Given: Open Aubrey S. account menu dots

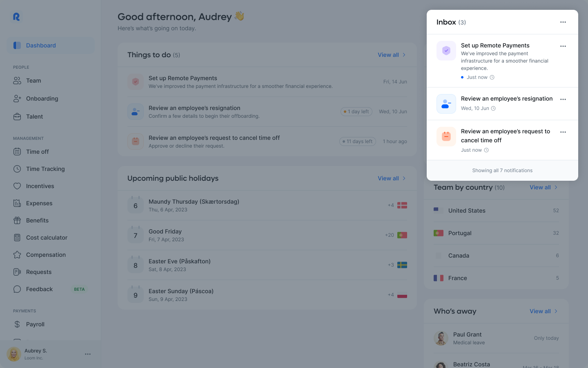Looking at the screenshot, I should [x=88, y=354].
